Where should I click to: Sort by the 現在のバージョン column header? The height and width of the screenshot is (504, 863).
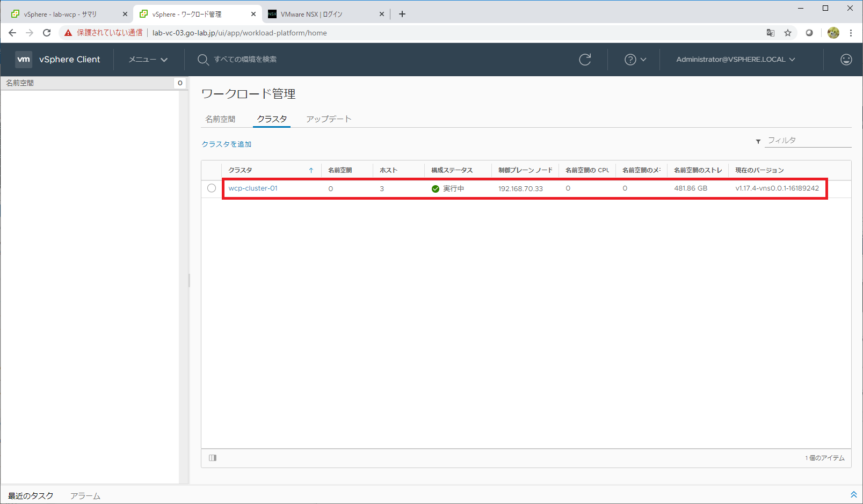coord(759,170)
